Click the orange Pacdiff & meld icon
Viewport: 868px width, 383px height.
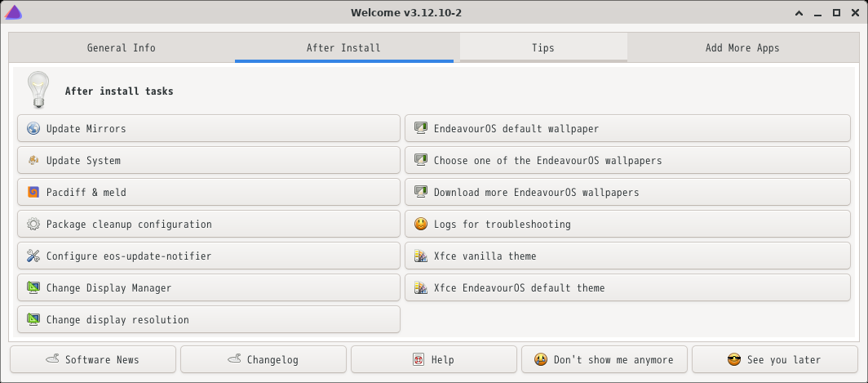pos(33,193)
